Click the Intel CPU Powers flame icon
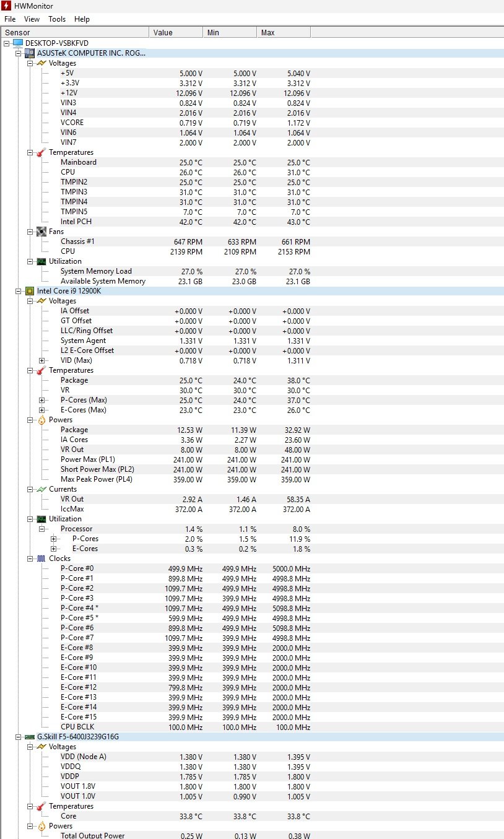The height and width of the screenshot is (839, 504). click(x=41, y=419)
